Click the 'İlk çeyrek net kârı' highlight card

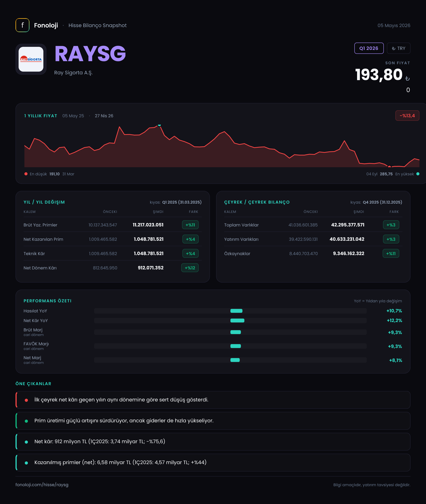[x=213, y=400]
